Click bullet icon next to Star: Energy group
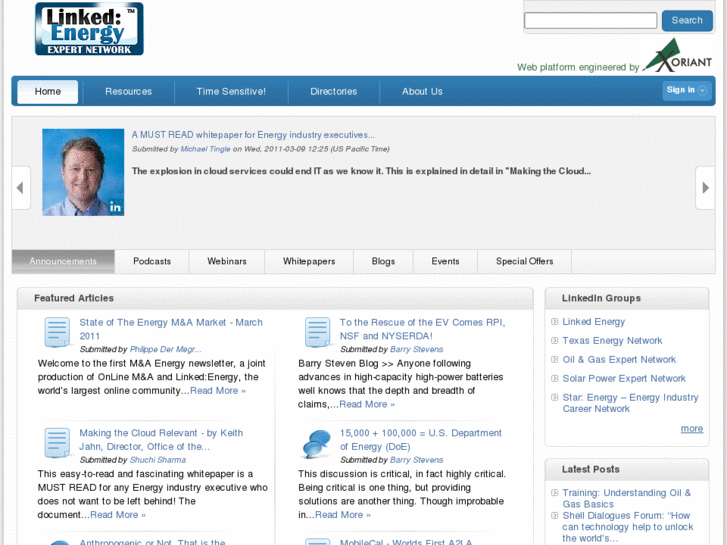 [554, 398]
